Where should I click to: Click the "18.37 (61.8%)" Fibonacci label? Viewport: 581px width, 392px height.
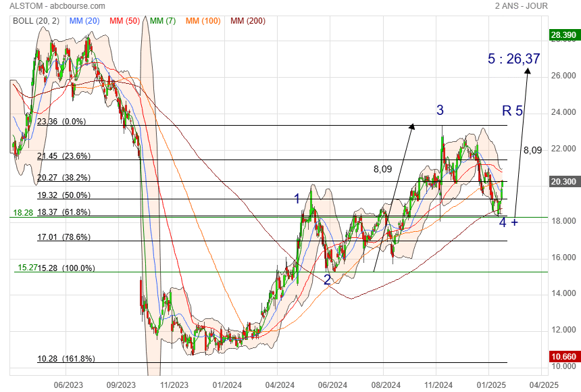64,212
